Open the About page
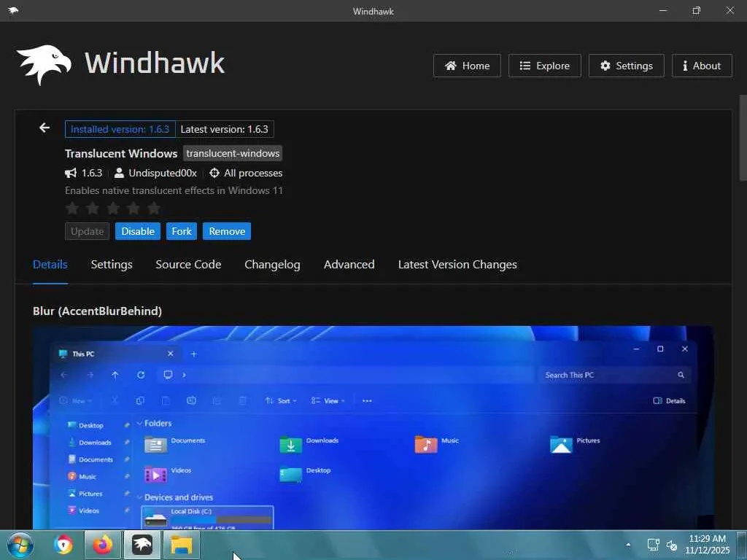 click(702, 66)
